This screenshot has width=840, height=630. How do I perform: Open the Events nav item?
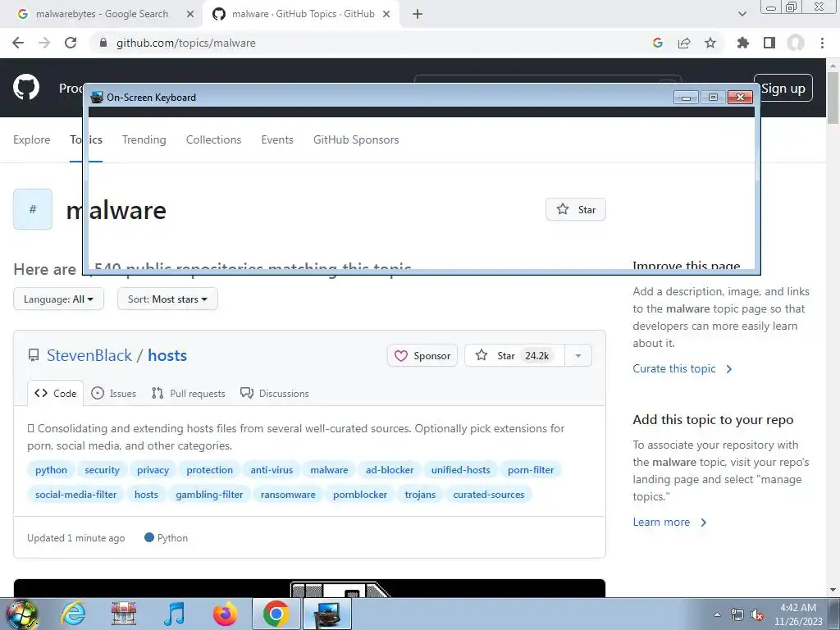tap(277, 139)
